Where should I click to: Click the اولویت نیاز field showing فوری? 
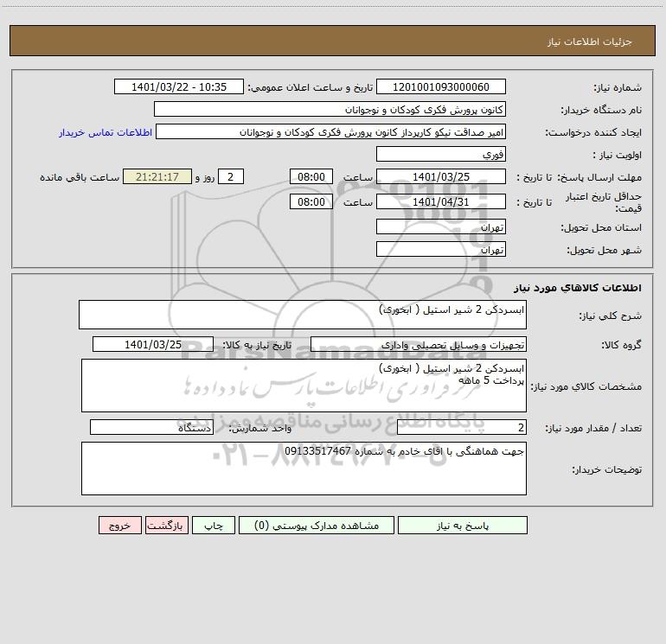(x=441, y=154)
